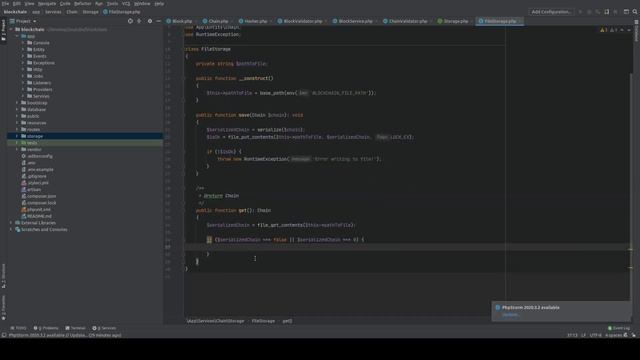Expand the vendor folder
640x360 pixels.
click(17, 149)
